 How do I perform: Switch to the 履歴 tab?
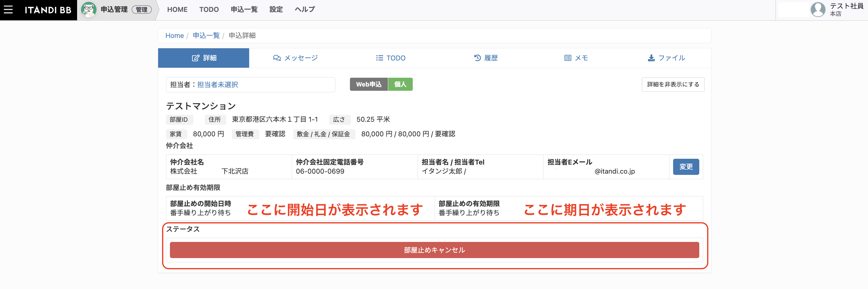pos(486,58)
